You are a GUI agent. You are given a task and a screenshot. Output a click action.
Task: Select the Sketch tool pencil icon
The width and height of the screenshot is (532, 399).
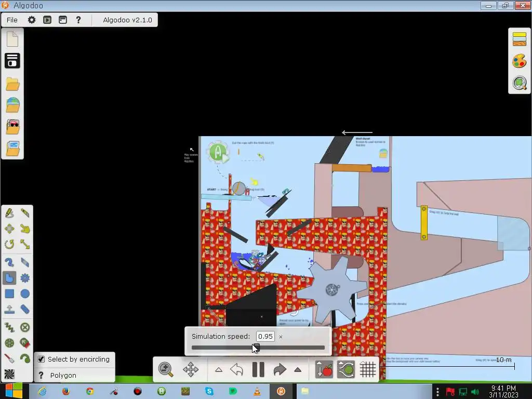click(9, 213)
